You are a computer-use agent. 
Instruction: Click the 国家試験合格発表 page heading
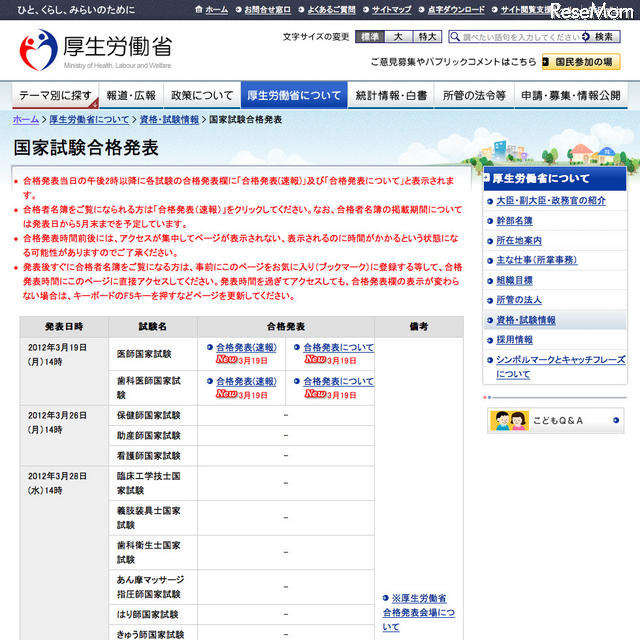[x=86, y=147]
